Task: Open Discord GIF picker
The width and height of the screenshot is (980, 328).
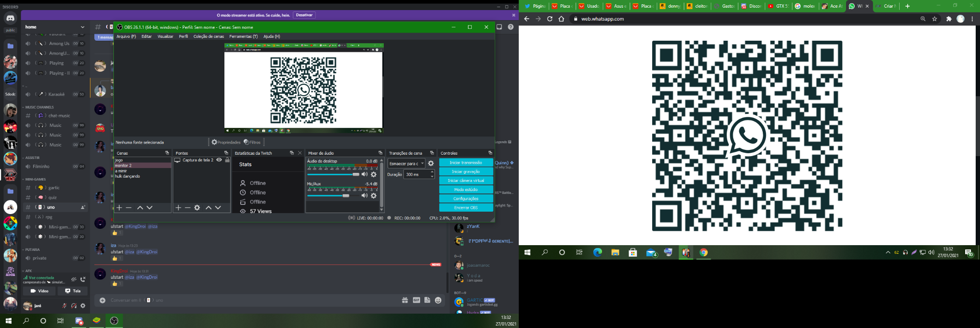Action: point(416,300)
